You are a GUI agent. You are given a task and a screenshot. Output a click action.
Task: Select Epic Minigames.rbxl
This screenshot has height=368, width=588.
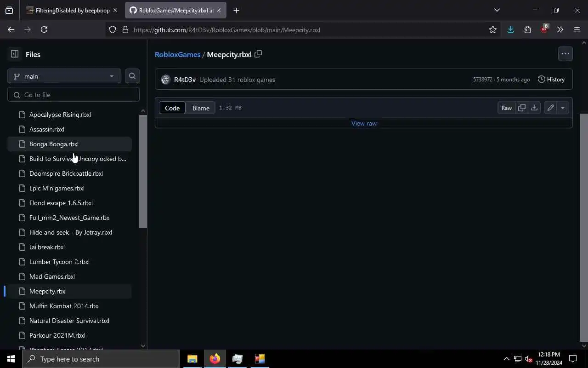pyautogui.click(x=69, y=188)
